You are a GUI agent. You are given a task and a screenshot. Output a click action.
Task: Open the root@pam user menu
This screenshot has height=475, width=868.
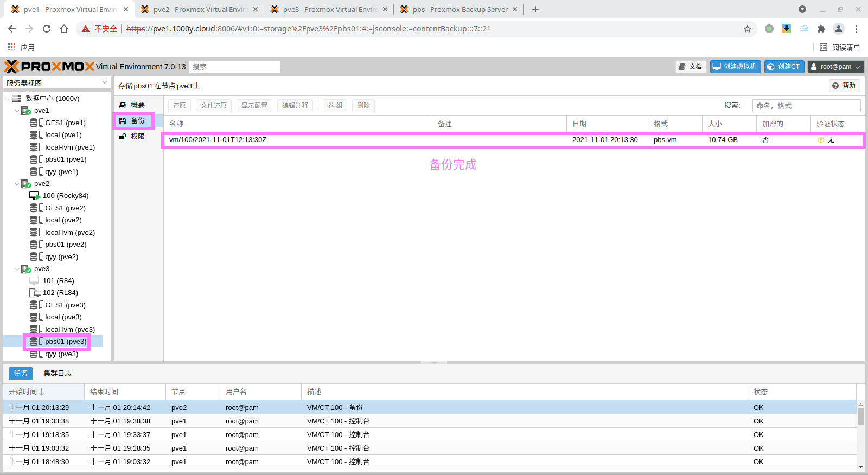[835, 67]
